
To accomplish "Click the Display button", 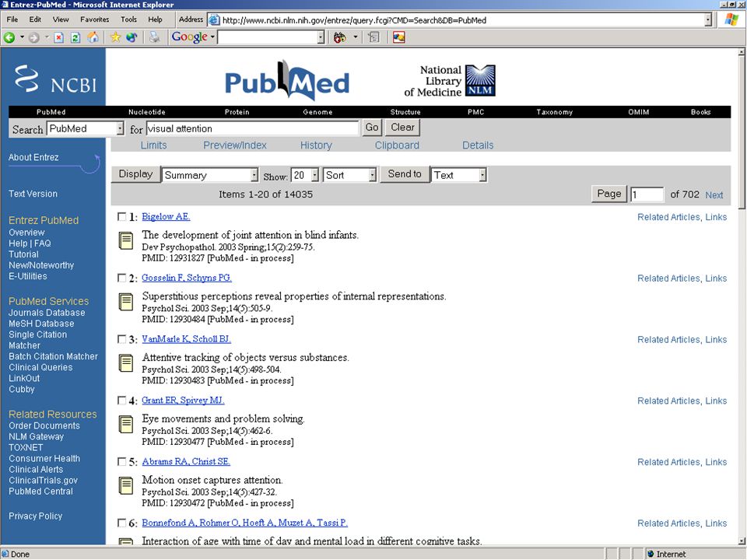I will (135, 174).
